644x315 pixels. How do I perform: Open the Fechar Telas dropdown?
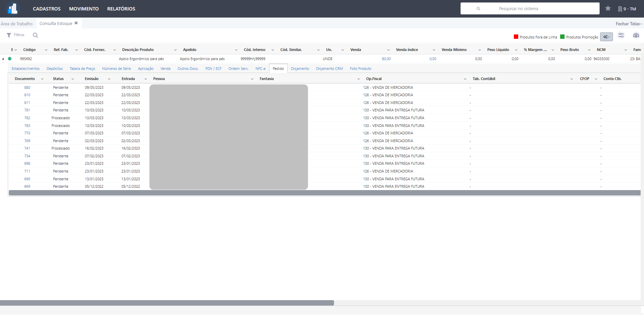point(629,24)
